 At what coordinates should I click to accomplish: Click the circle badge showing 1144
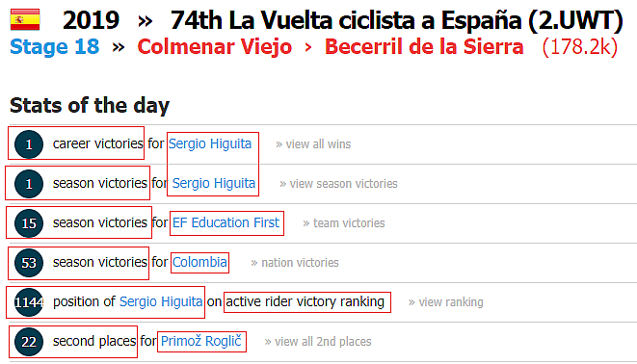coord(29,302)
